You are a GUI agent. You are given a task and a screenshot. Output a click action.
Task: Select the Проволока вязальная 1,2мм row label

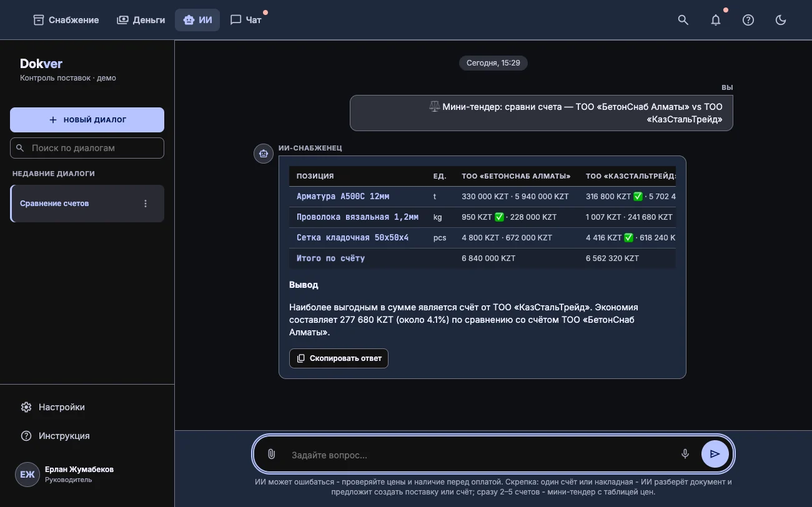(x=357, y=217)
